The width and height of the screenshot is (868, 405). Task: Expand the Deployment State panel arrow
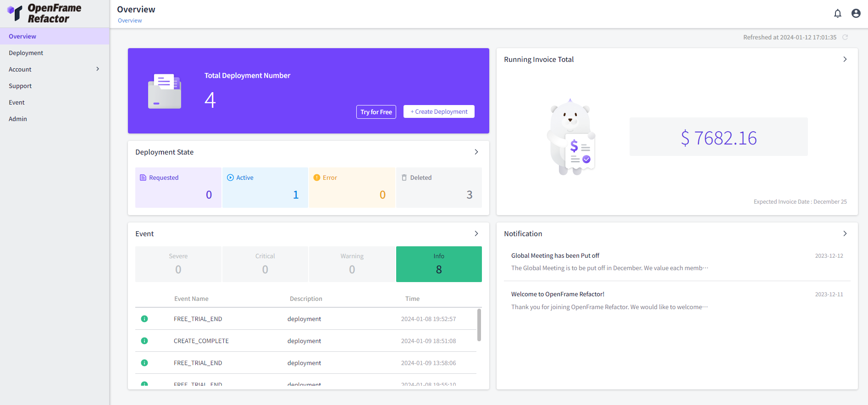(476, 152)
